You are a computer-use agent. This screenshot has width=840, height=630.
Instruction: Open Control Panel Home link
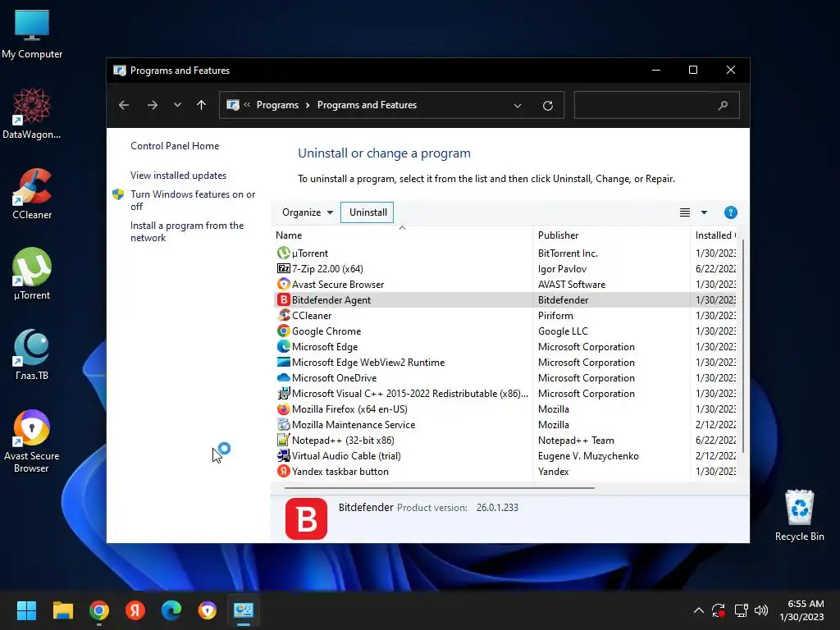click(x=175, y=146)
